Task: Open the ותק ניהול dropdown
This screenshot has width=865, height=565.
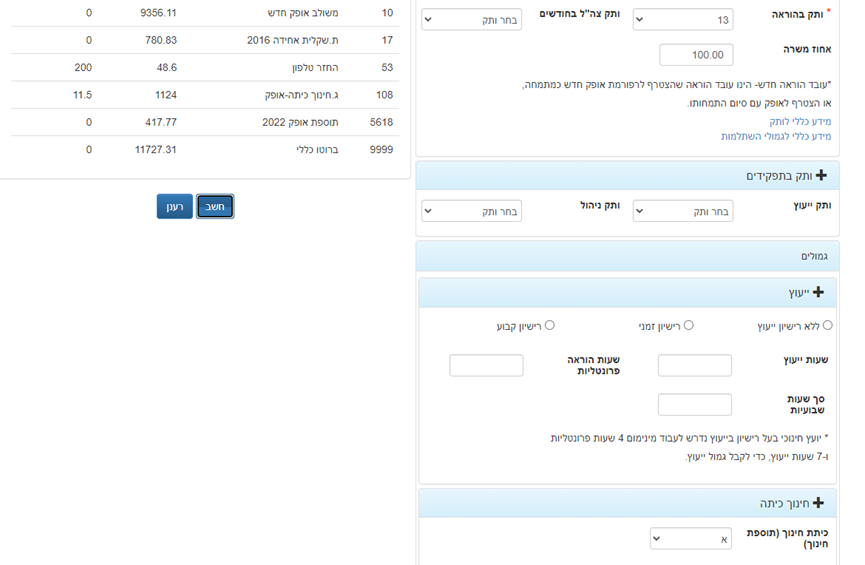Action: [472, 211]
